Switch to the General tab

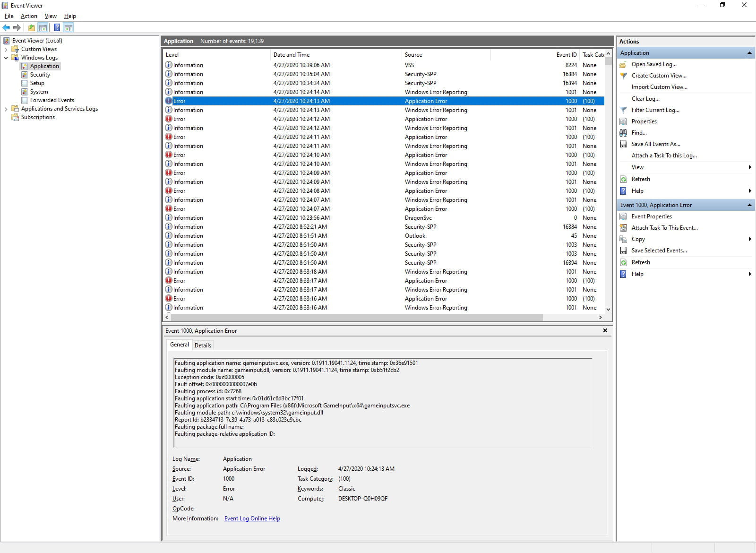pyautogui.click(x=180, y=345)
